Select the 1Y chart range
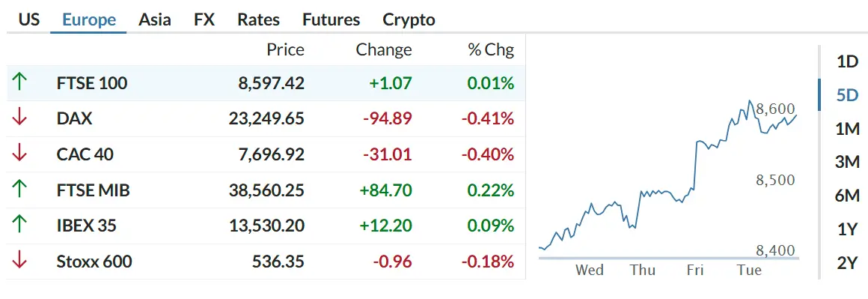This screenshot has width=868, height=299. [847, 229]
